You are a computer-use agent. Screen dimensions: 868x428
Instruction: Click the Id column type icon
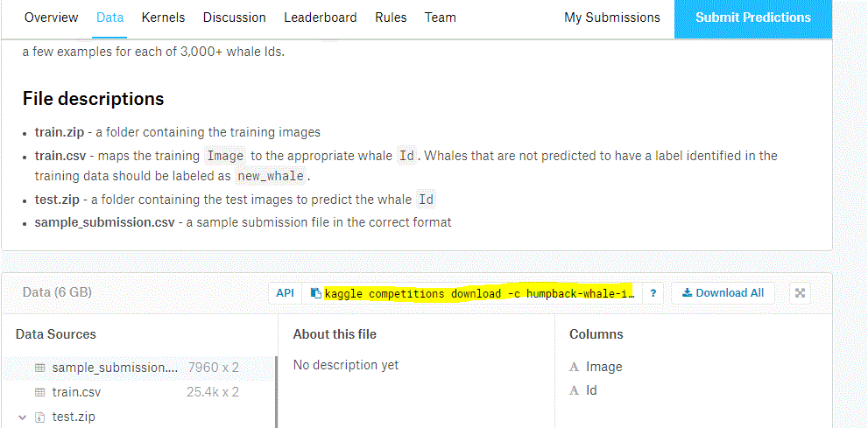[575, 390]
